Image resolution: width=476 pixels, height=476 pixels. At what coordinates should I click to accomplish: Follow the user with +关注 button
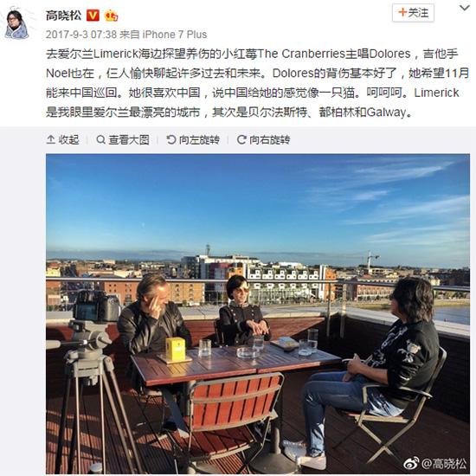(413, 13)
